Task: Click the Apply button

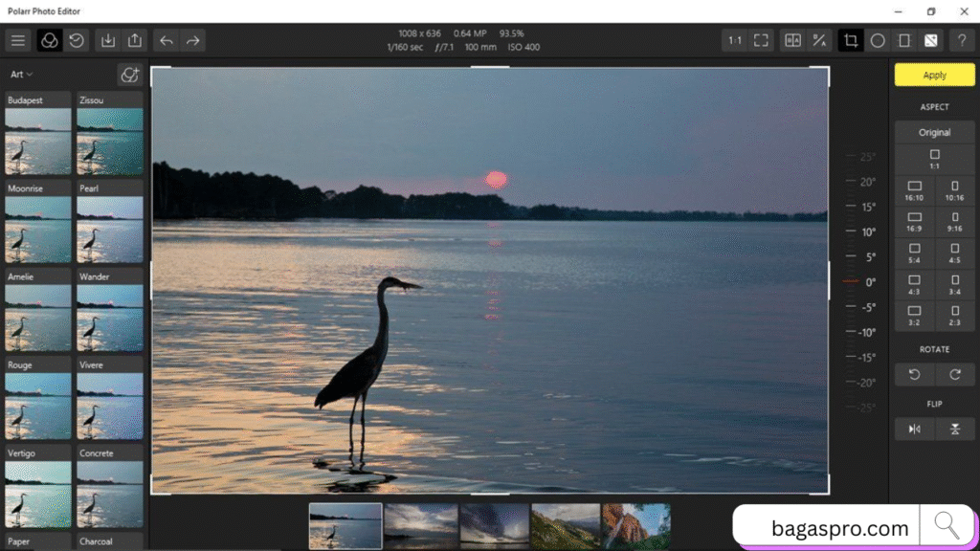Action: tap(934, 74)
